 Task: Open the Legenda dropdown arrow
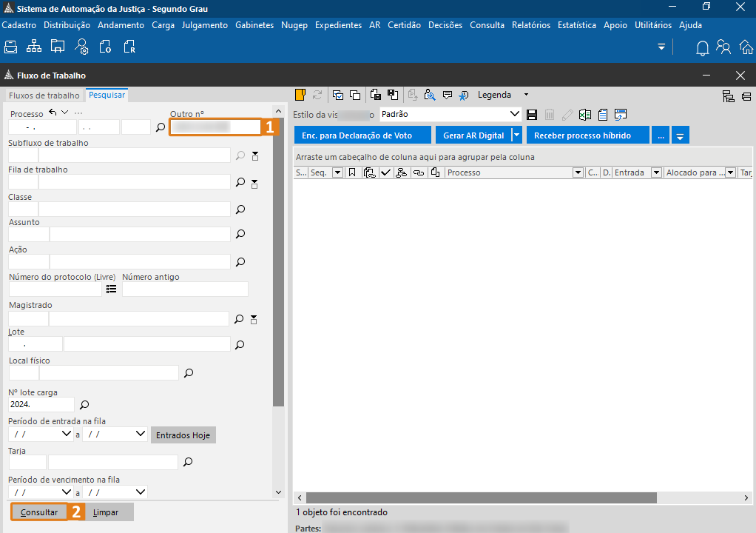point(526,95)
